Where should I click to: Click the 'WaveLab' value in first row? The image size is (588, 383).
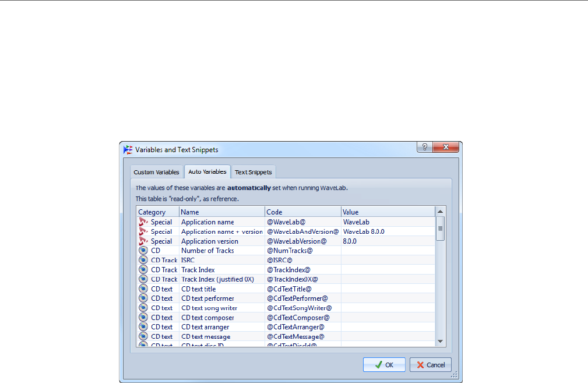(388, 222)
